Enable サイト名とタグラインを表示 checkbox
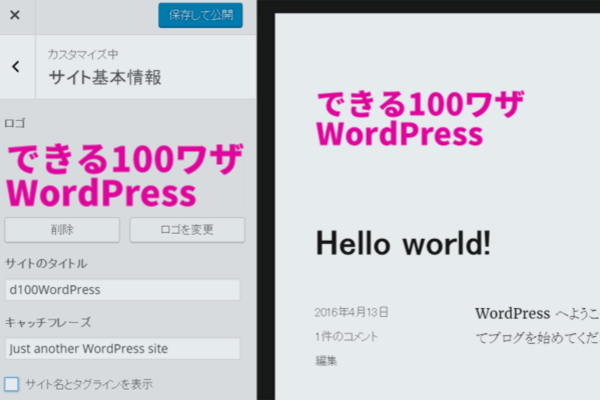The width and height of the screenshot is (600, 400). pyautogui.click(x=11, y=384)
